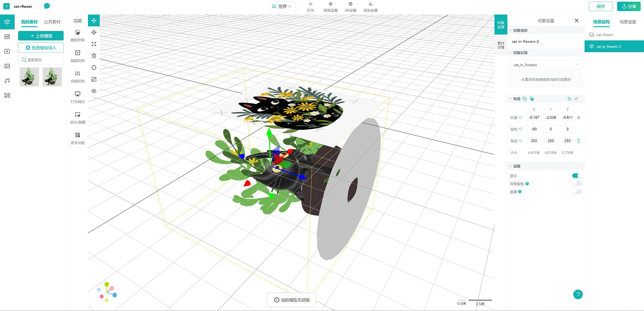Click the 上传模型 upload button

tap(41, 36)
